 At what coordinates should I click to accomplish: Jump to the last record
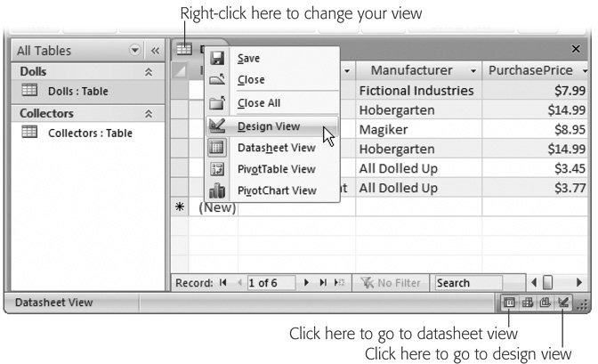(323, 283)
